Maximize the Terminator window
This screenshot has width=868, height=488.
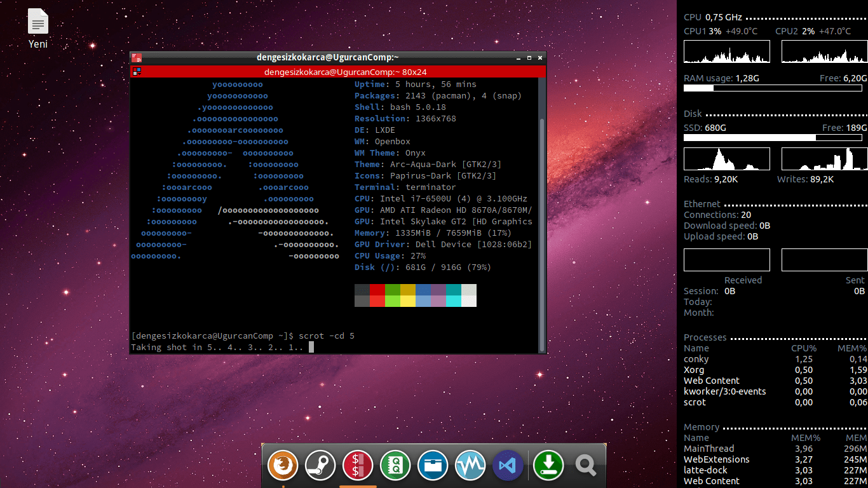(529, 57)
